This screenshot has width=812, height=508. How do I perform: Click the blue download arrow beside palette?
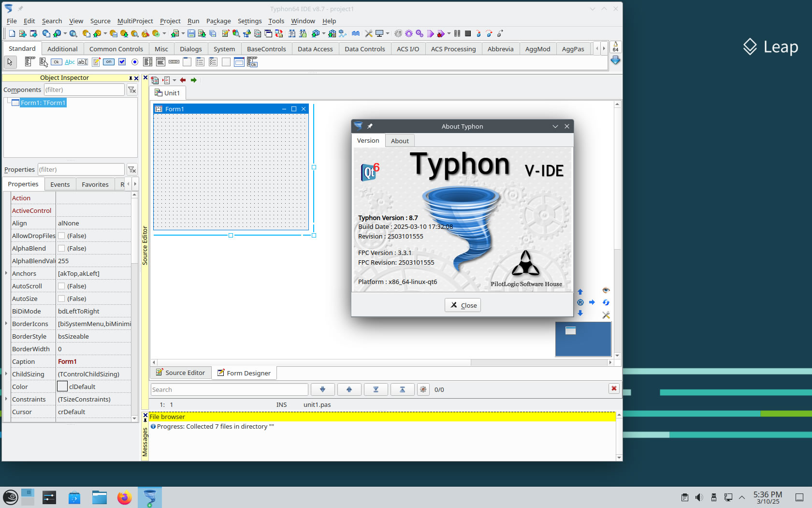[615, 60]
